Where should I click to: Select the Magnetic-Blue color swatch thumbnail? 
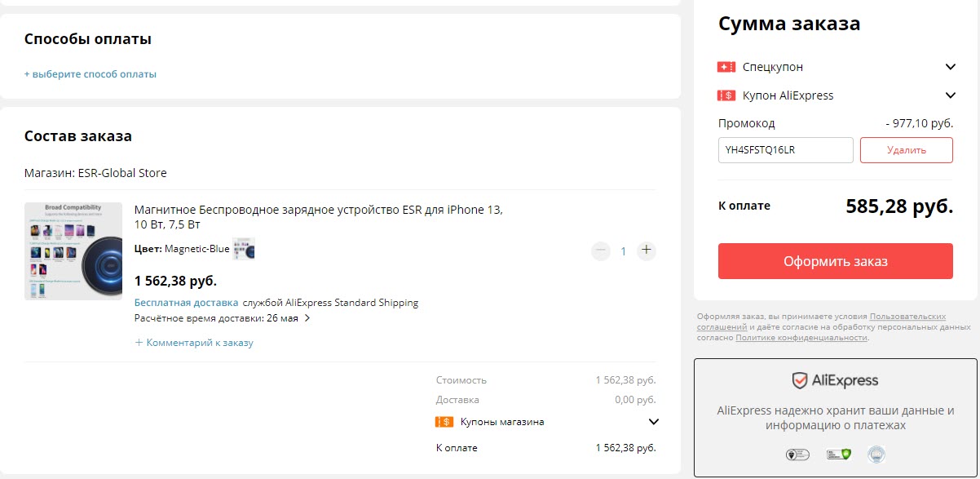[x=244, y=249]
